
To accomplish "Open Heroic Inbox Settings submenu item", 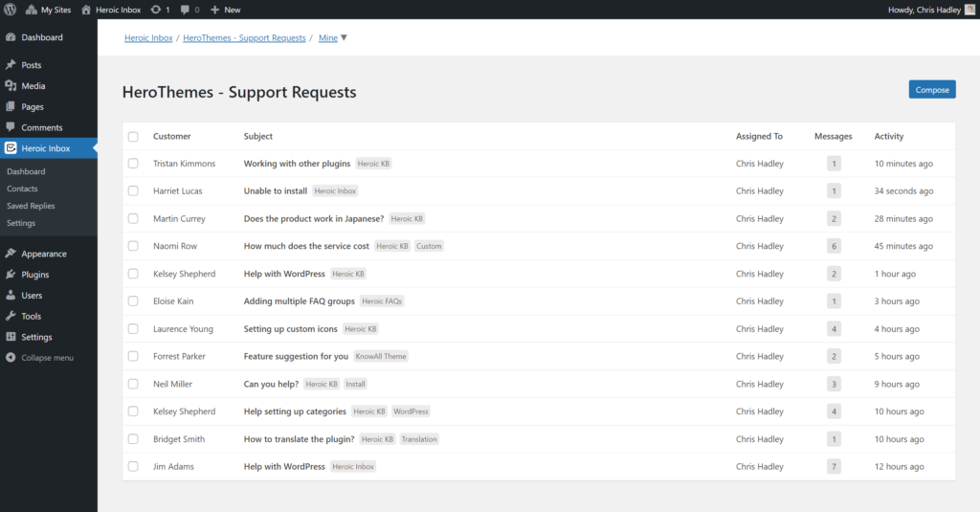I will tap(21, 223).
